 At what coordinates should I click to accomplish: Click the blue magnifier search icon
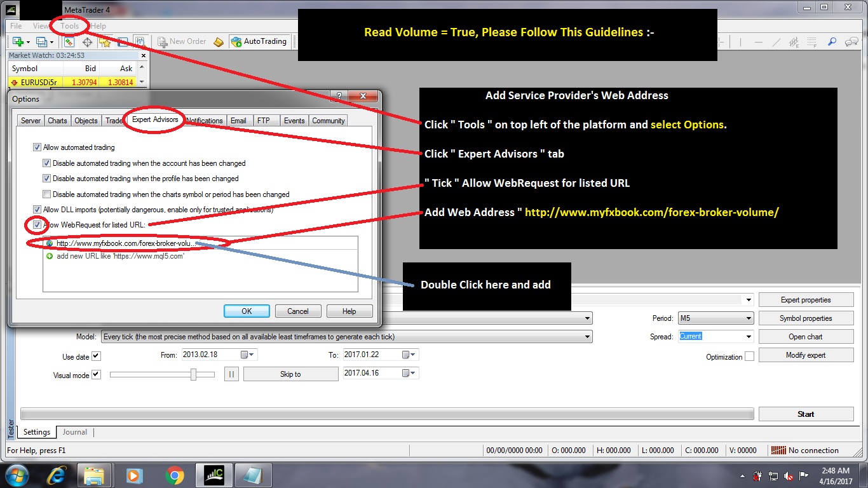pos(832,42)
